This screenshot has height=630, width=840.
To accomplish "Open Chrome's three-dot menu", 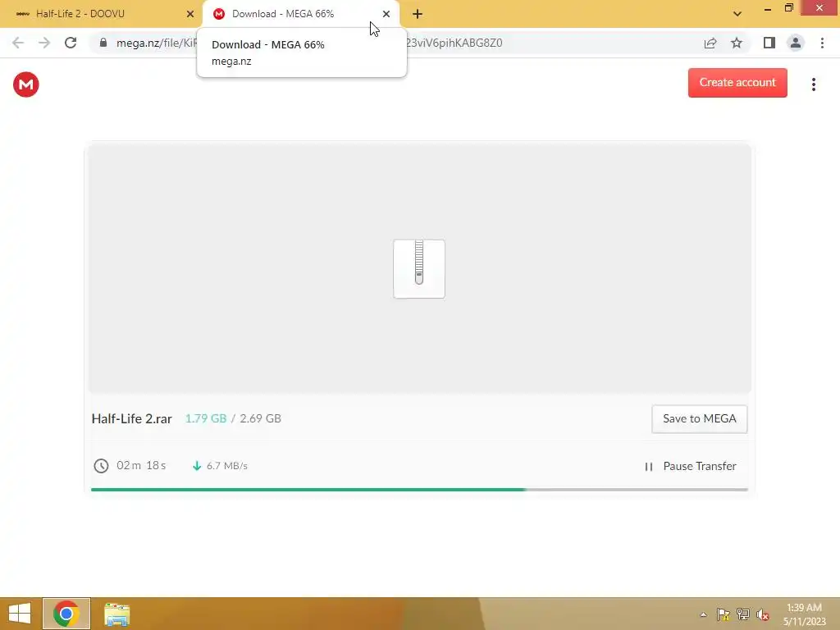I will tap(822, 43).
